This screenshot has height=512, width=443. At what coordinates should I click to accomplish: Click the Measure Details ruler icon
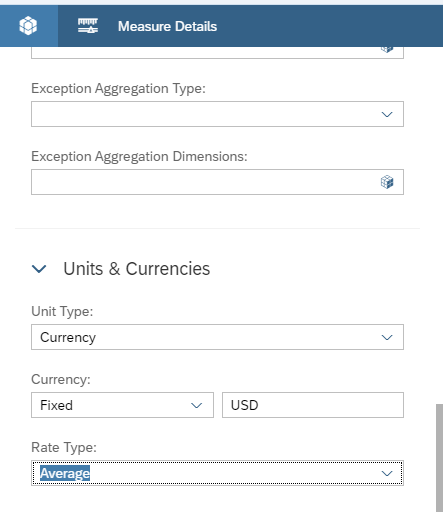tap(88, 26)
